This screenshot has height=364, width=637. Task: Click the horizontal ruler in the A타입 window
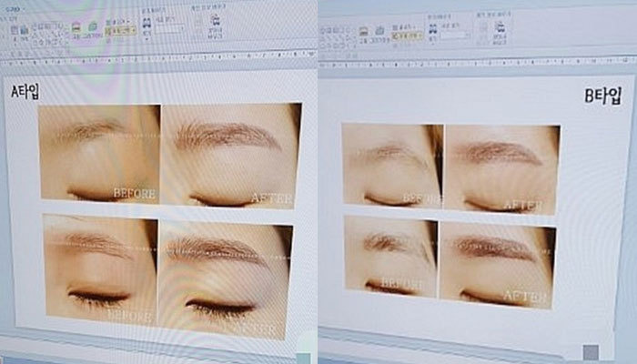pos(158,58)
